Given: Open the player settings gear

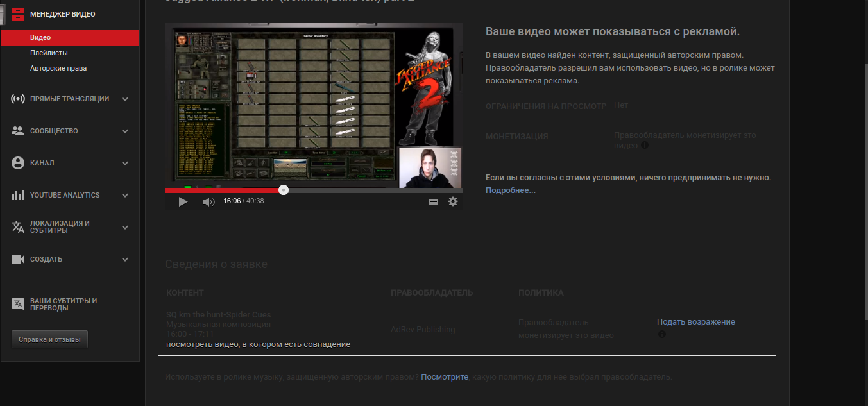Looking at the screenshot, I should pos(453,201).
